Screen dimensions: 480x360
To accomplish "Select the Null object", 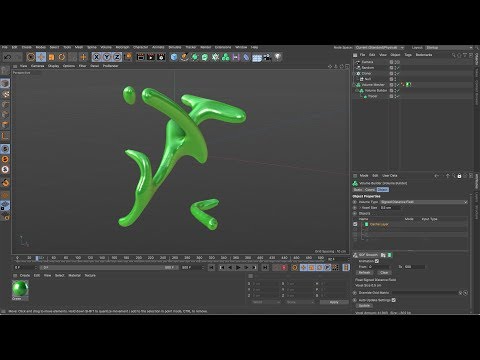I will click(x=368, y=79).
